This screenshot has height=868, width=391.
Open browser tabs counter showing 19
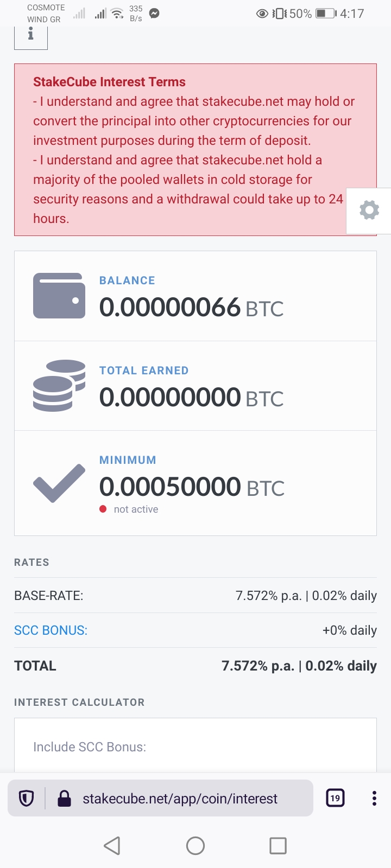335,798
